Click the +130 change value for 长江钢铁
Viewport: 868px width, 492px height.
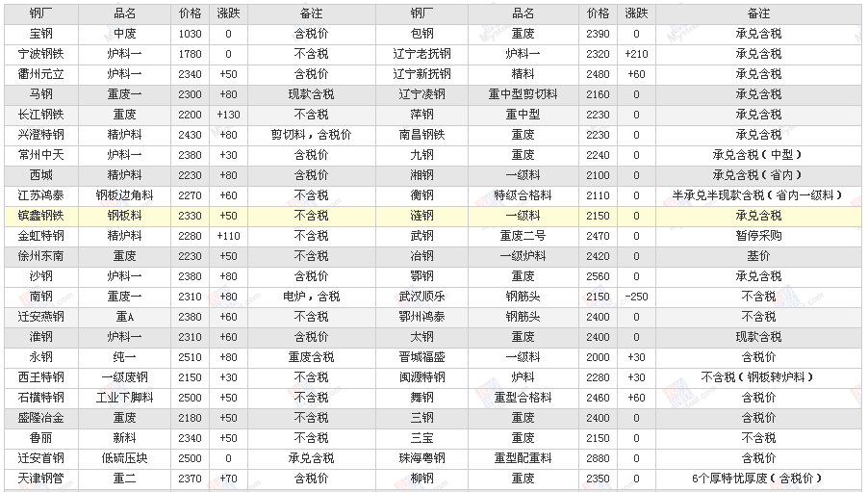(x=228, y=115)
